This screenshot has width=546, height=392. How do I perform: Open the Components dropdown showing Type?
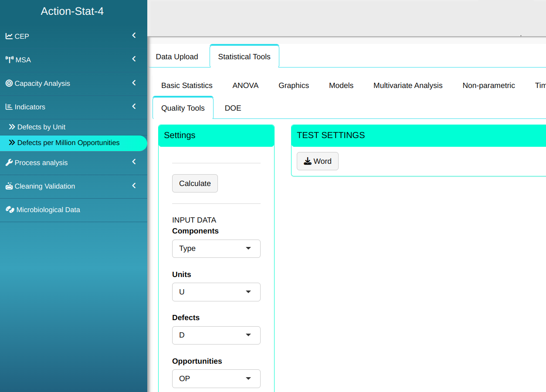[x=216, y=249]
